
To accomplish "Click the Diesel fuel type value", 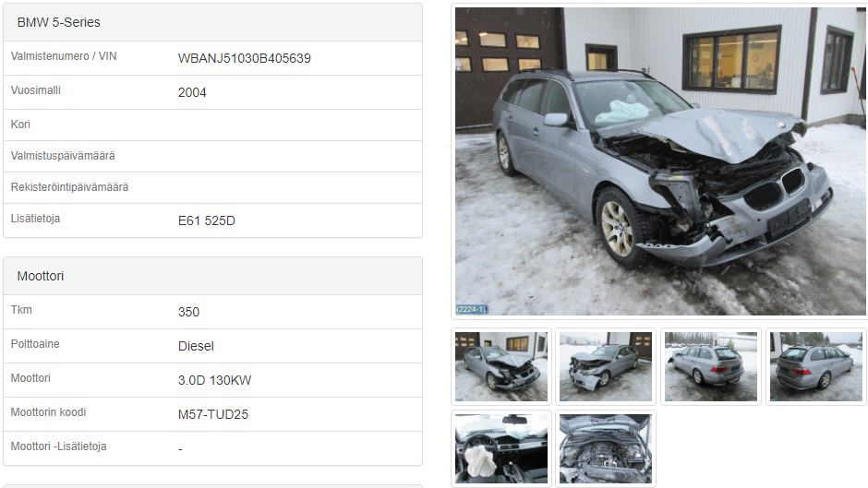I will tap(196, 346).
